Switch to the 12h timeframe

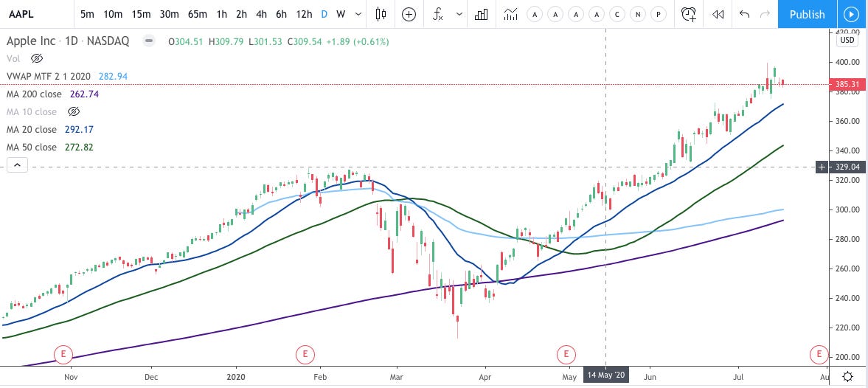(x=303, y=15)
